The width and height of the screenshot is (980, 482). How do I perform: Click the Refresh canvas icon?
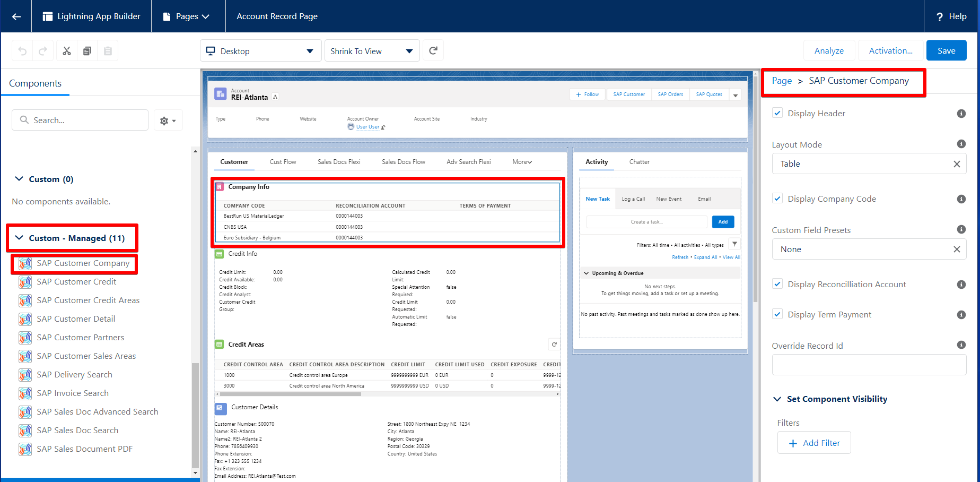pyautogui.click(x=433, y=50)
